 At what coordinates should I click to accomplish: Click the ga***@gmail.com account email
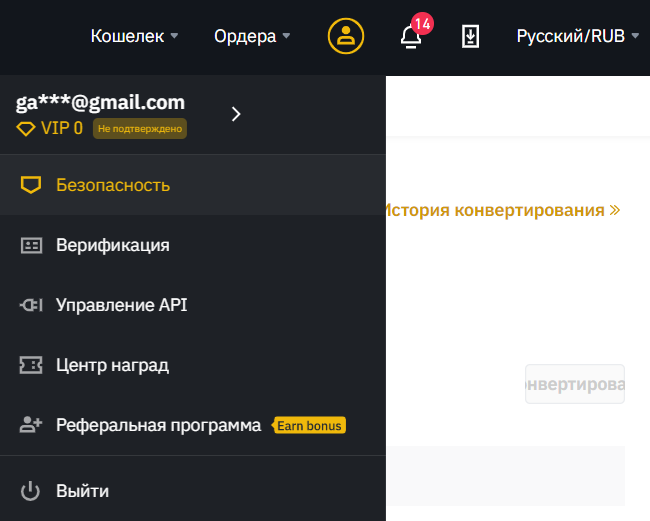pyautogui.click(x=100, y=102)
